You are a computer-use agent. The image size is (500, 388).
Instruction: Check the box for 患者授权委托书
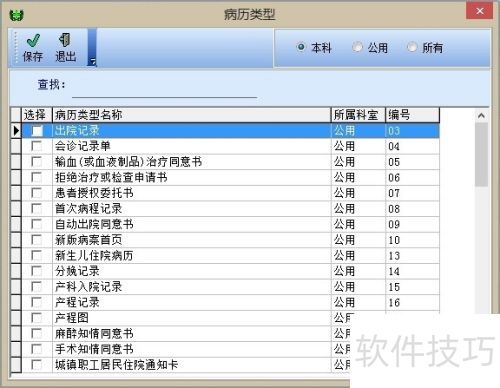[x=36, y=193]
